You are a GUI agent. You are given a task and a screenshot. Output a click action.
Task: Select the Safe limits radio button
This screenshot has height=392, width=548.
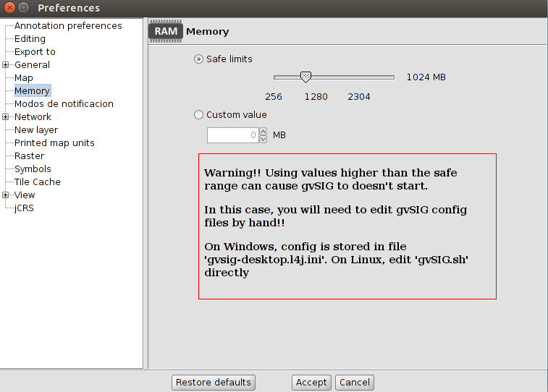(x=199, y=59)
